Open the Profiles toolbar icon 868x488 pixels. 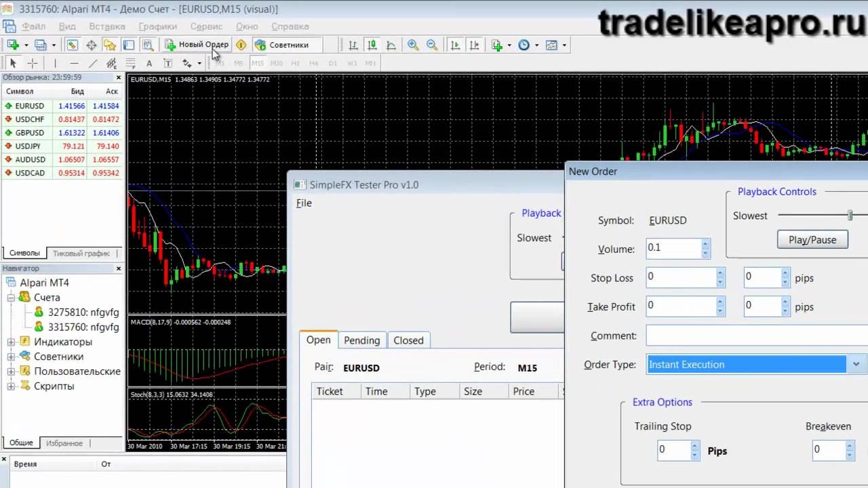pos(41,45)
